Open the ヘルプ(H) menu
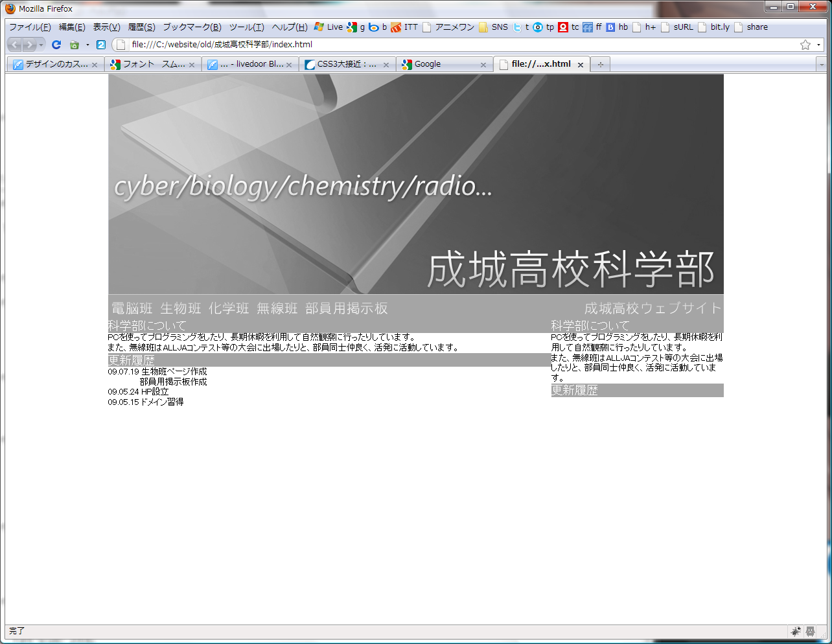 coord(290,27)
